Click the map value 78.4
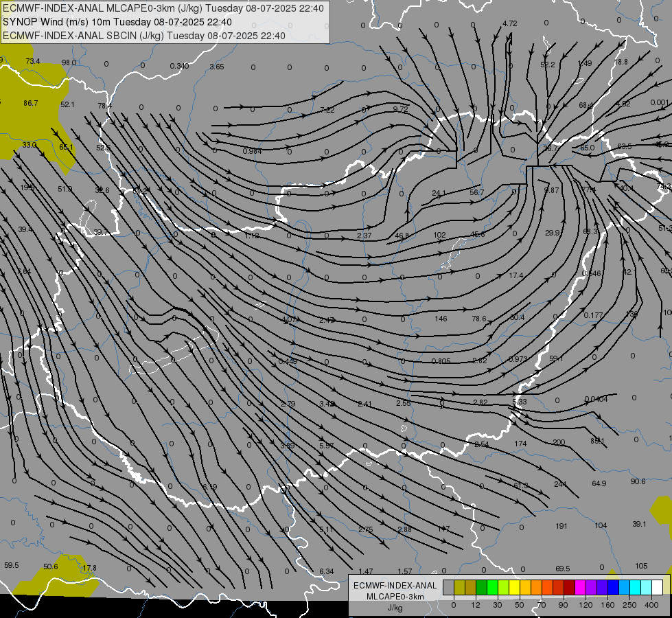The width and height of the screenshot is (672, 618). pos(104,106)
